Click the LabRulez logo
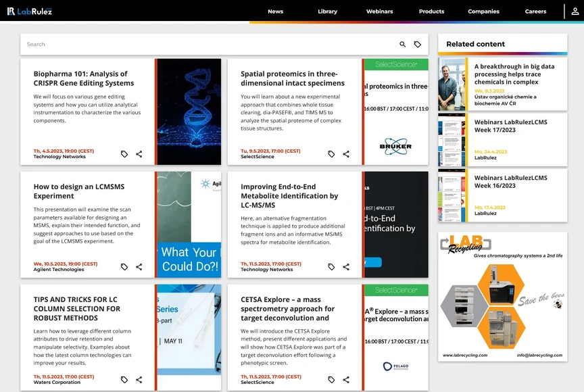This screenshot has width=584, height=392. (x=30, y=11)
